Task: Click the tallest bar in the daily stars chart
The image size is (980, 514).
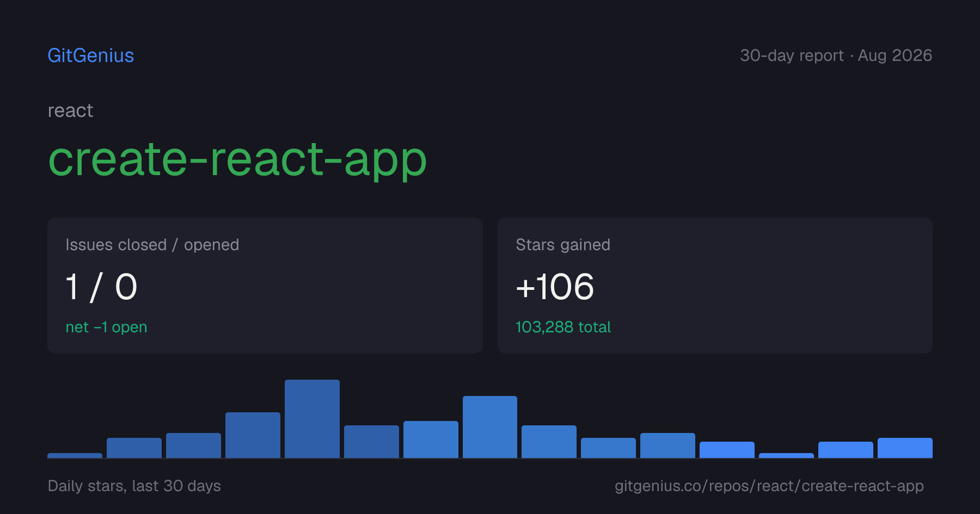Action: pos(312,419)
